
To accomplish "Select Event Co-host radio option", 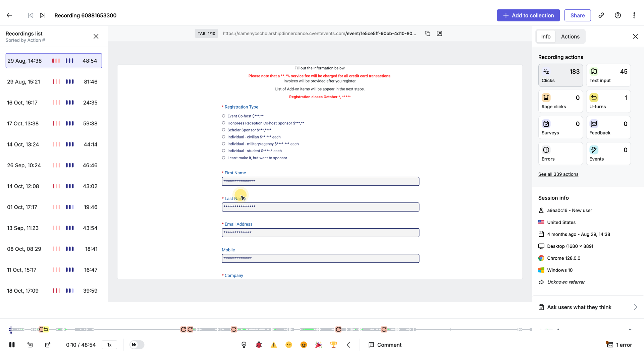I will coord(223,116).
